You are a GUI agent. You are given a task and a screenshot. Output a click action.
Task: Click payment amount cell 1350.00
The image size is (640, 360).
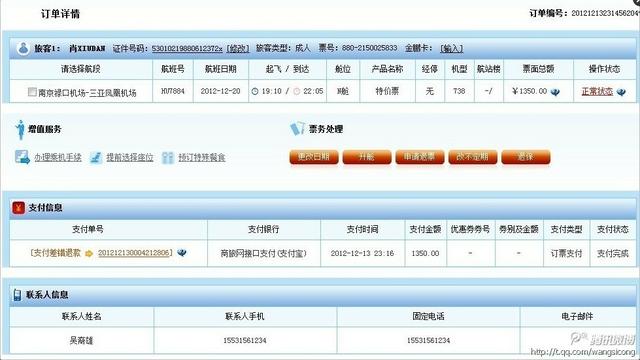[425, 253]
